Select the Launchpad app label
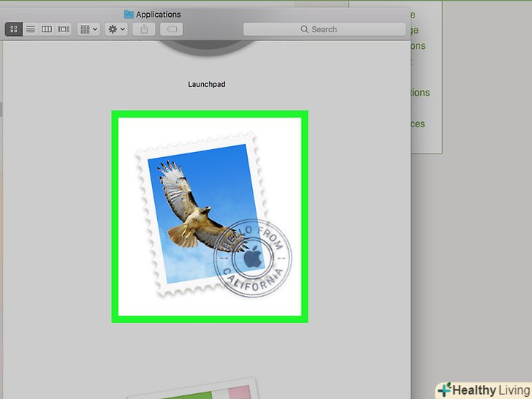The width and height of the screenshot is (532, 399). pyautogui.click(x=207, y=84)
